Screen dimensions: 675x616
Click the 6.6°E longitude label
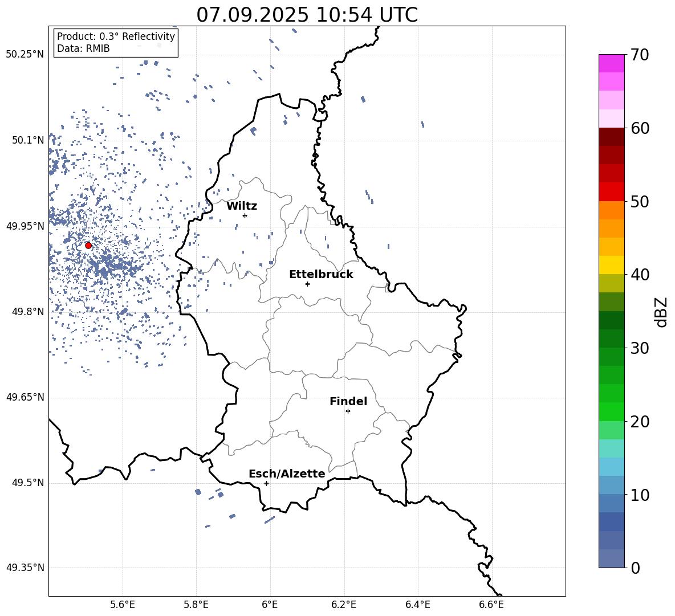491,605
